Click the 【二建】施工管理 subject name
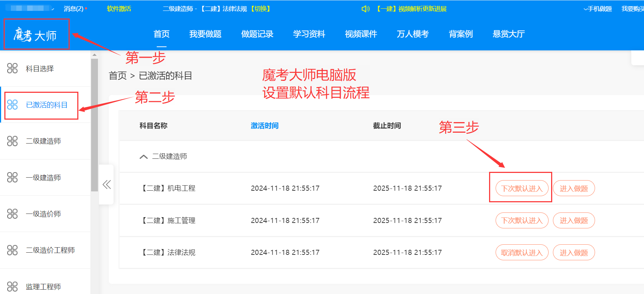The height and width of the screenshot is (294, 644). point(167,220)
